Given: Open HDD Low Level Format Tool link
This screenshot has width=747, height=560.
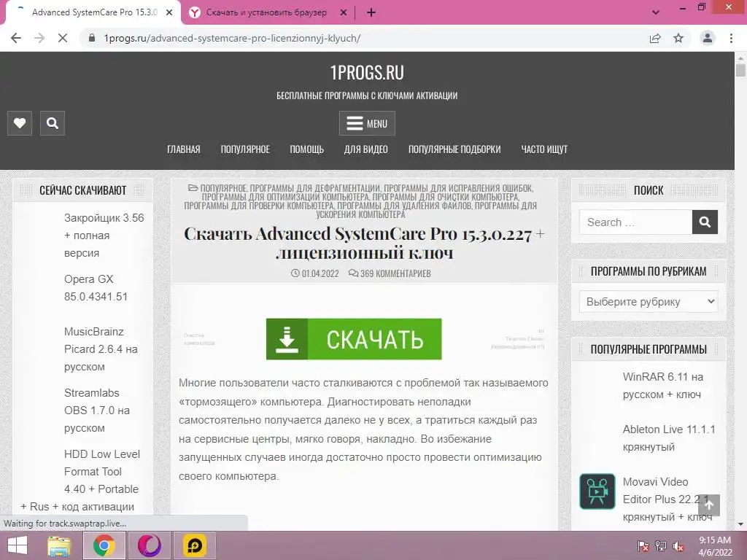Looking at the screenshot, I should click(80, 480).
